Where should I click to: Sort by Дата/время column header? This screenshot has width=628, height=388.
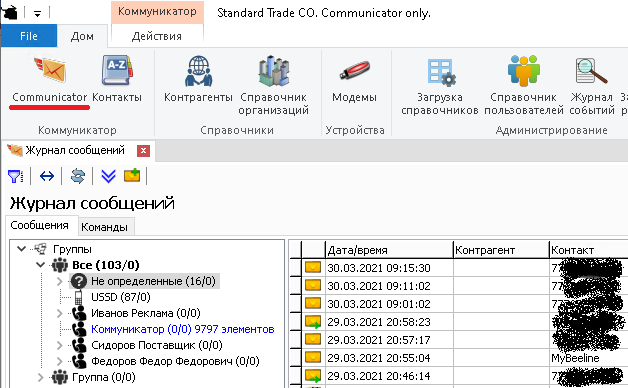click(389, 250)
